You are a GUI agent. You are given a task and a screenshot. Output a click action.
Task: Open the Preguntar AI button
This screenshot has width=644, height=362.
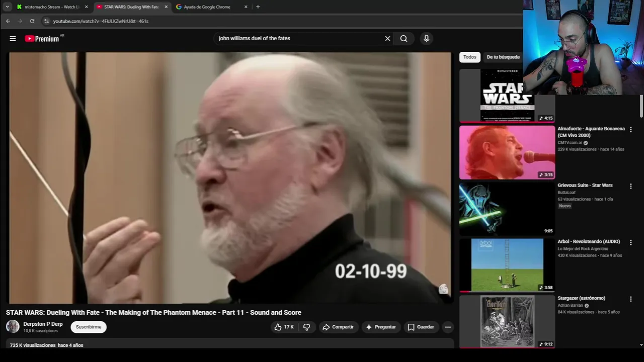pyautogui.click(x=381, y=327)
